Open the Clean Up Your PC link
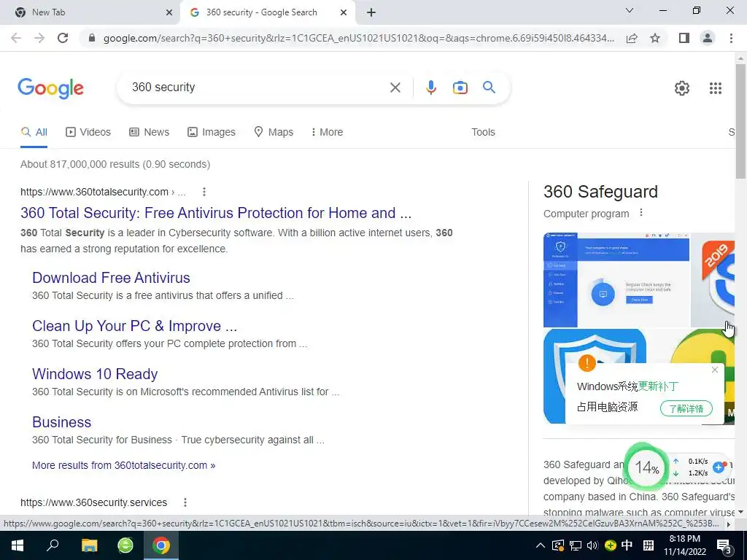Screen dimensions: 747x560 [134, 326]
